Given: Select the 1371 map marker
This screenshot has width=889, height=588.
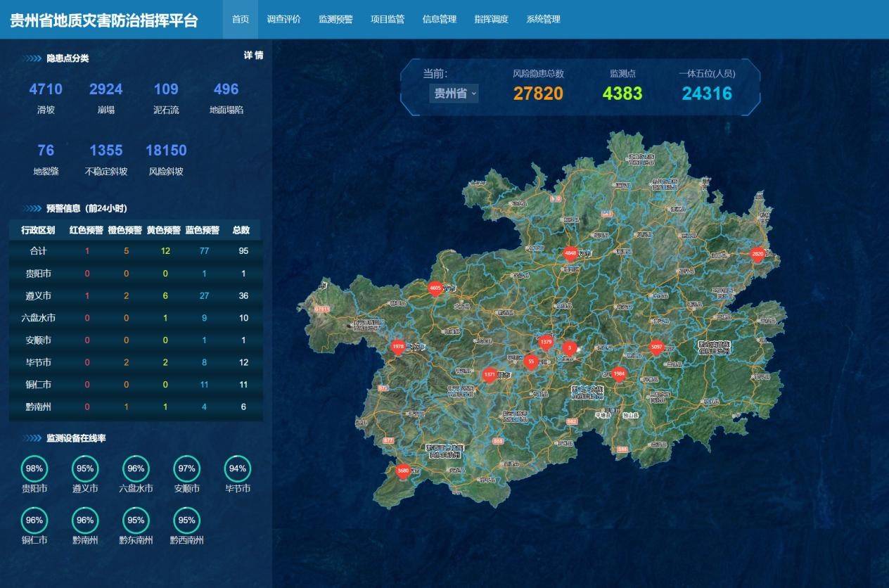Looking at the screenshot, I should click(x=490, y=375).
